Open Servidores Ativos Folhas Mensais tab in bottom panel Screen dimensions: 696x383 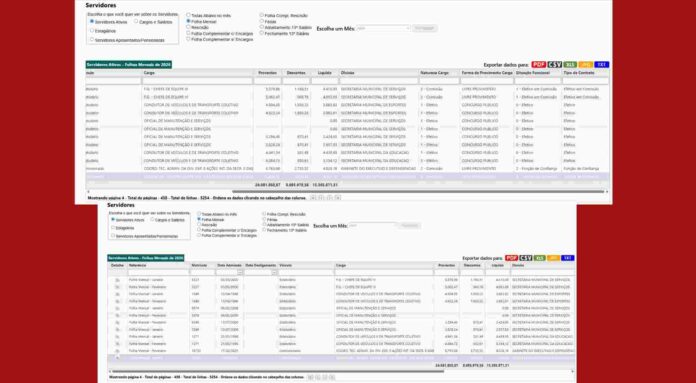coord(146,258)
